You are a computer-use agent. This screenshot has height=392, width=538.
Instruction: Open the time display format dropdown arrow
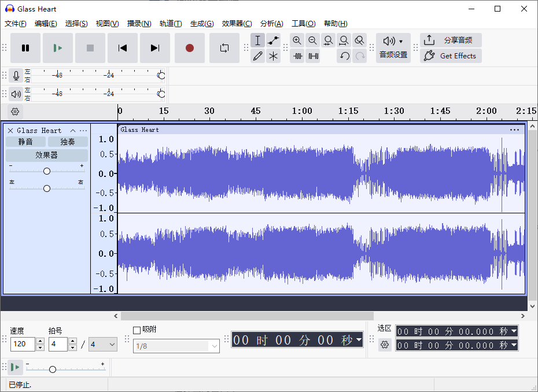[359, 340]
